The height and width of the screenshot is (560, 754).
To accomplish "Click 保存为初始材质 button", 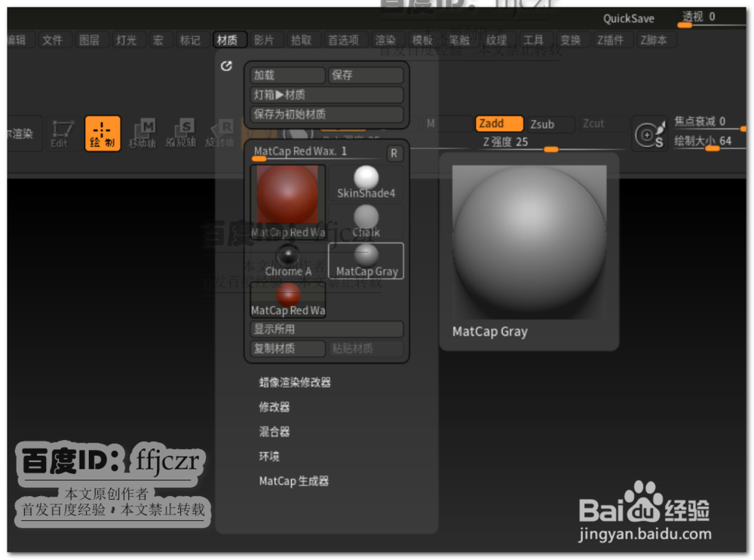I will click(x=326, y=114).
